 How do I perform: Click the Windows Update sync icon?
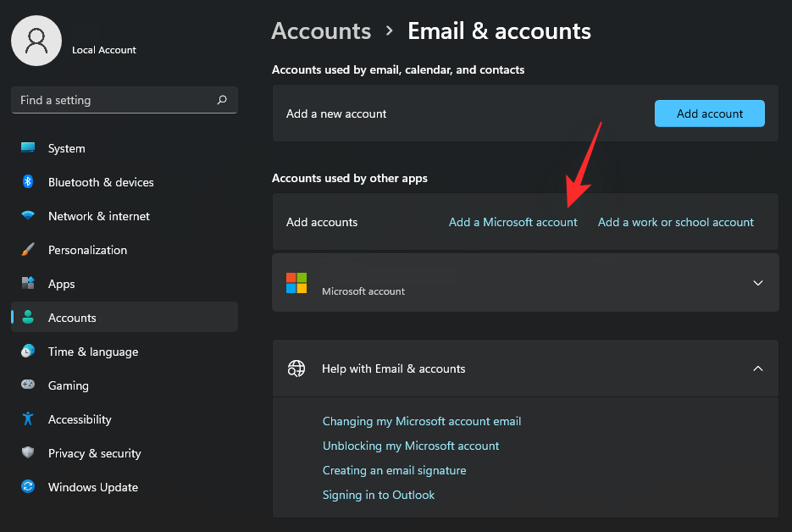pos(28,487)
